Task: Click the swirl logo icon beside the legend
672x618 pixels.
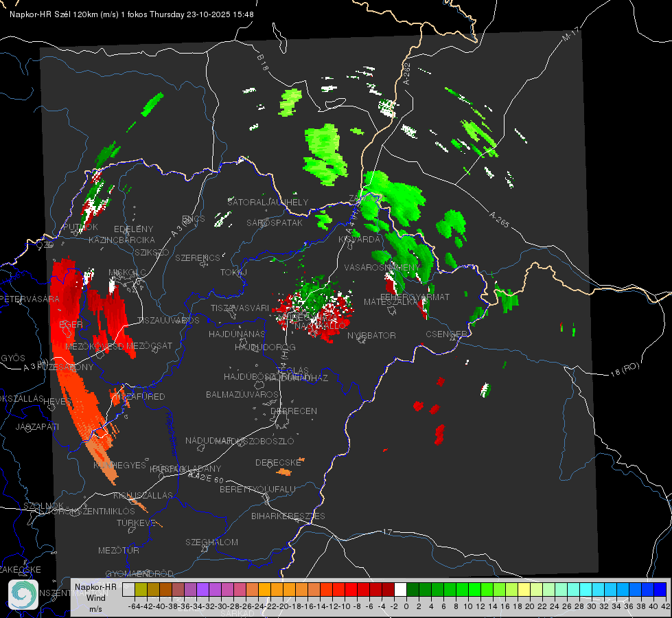Action: pos(23,595)
